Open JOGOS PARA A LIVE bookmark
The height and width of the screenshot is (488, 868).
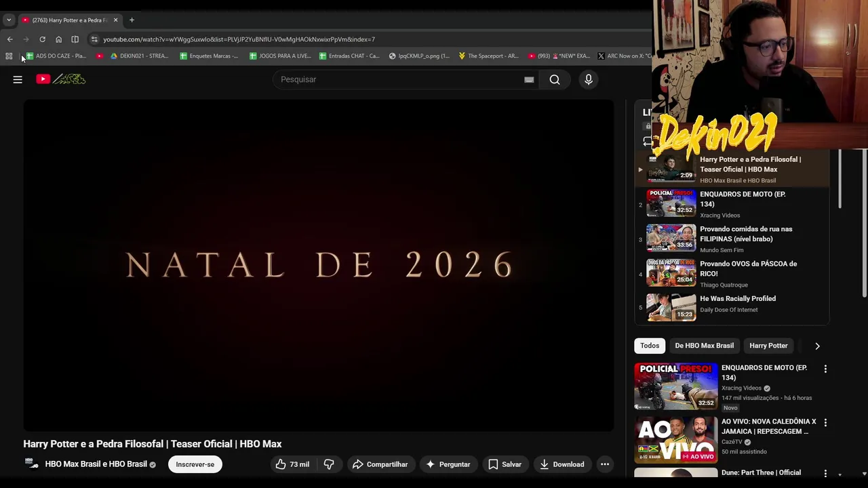(280, 56)
